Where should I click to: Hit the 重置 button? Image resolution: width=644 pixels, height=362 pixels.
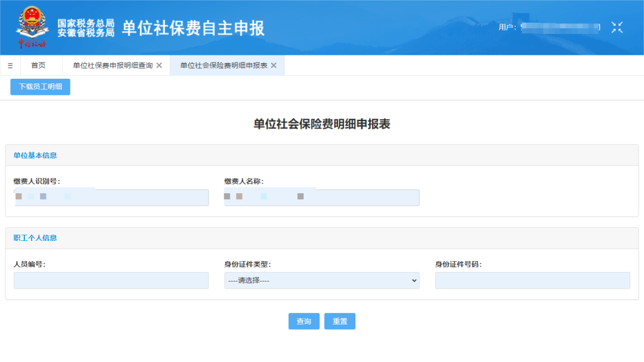[340, 321]
